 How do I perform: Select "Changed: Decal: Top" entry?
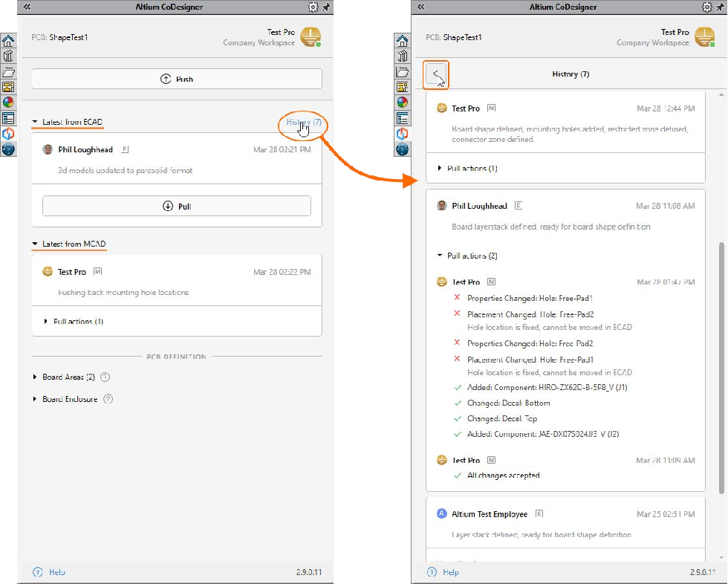click(502, 419)
